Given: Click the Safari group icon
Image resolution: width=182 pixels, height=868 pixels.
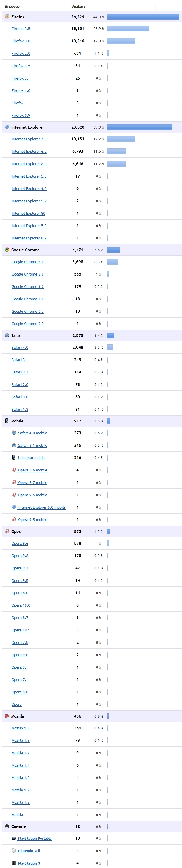Looking at the screenshot, I should coord(7,335).
